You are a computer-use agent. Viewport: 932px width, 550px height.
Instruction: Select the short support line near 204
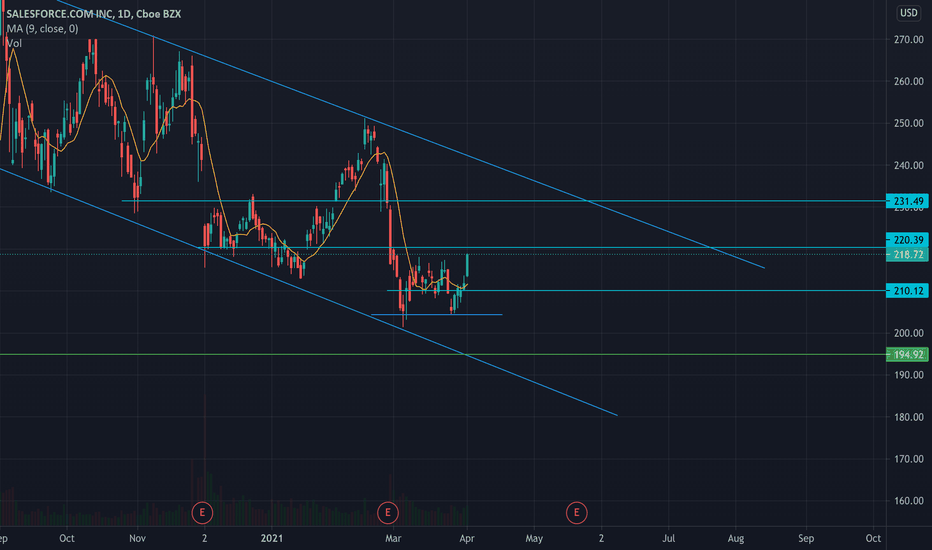(437, 315)
